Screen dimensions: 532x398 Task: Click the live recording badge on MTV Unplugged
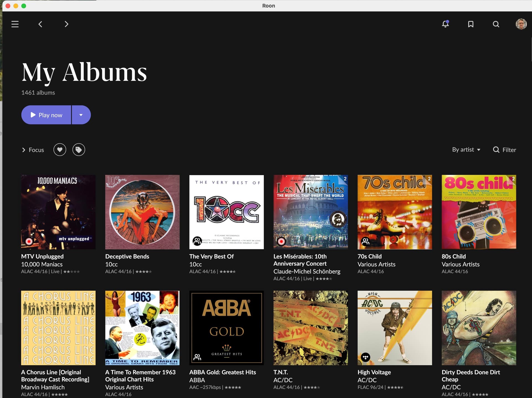pyautogui.click(x=29, y=241)
